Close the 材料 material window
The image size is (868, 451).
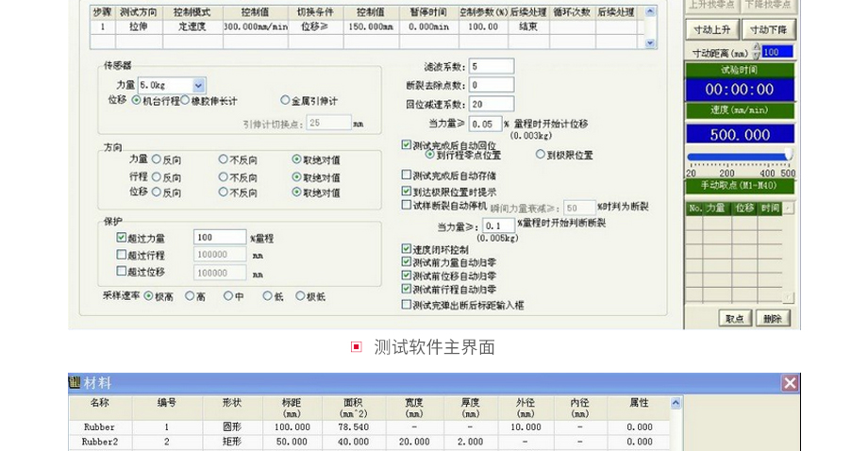point(790,382)
